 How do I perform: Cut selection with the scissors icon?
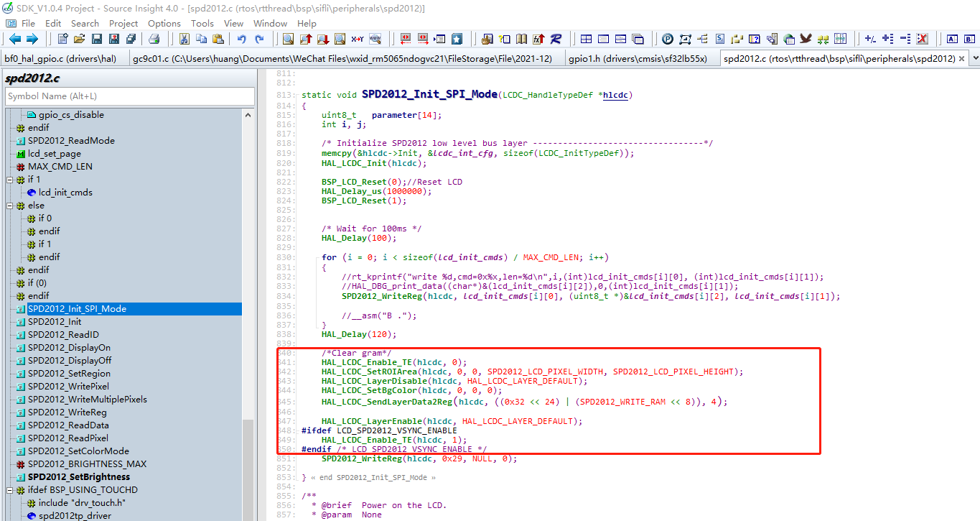coord(185,39)
